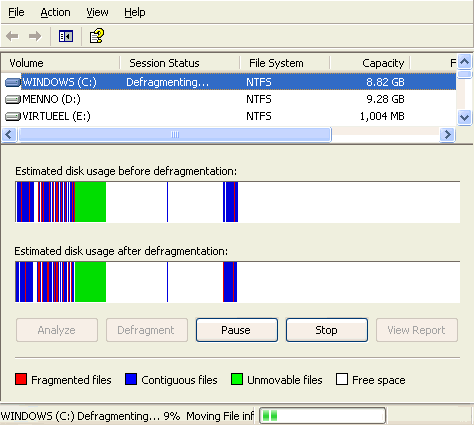The image size is (474, 425).
Task: Click the Back arrow toolbar icon
Action: (x=12, y=36)
